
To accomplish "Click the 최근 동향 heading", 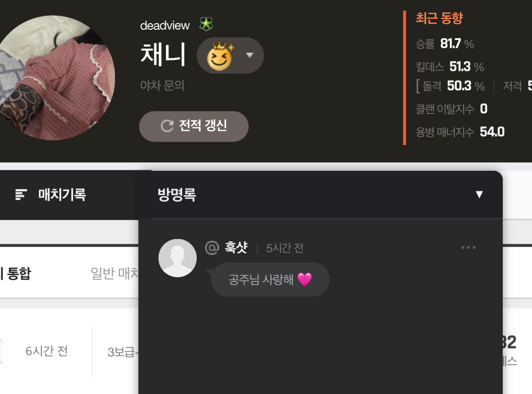I will [439, 18].
